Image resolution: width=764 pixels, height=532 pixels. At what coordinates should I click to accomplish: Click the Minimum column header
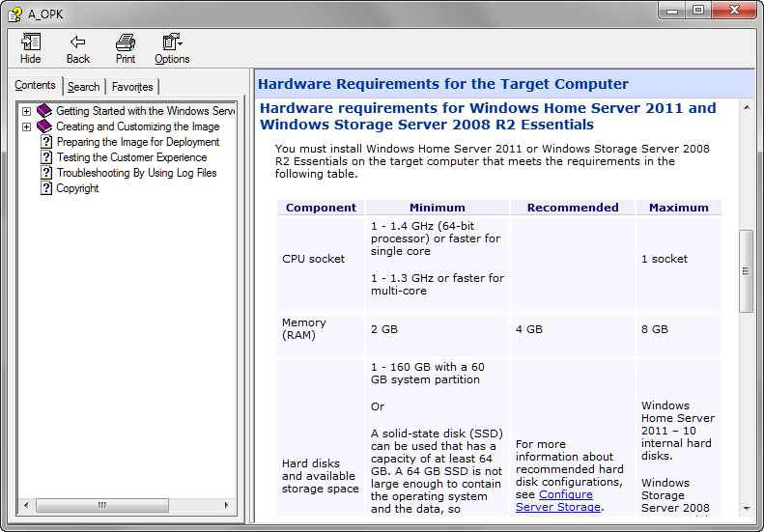point(438,208)
